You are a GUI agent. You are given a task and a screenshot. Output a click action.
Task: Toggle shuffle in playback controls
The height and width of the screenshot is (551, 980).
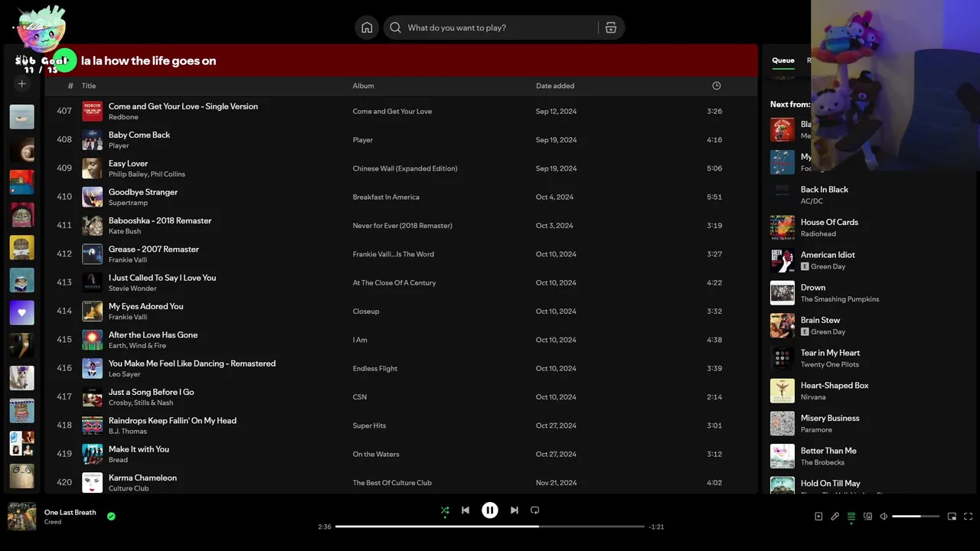(445, 510)
